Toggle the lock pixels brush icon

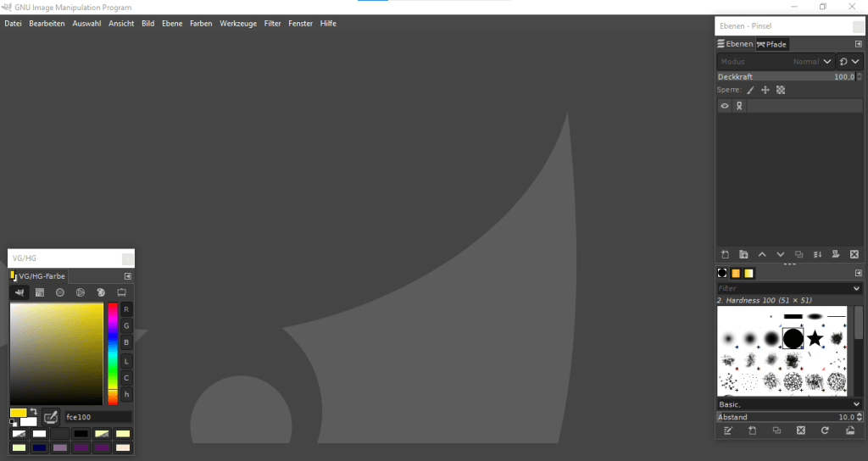[x=750, y=90]
